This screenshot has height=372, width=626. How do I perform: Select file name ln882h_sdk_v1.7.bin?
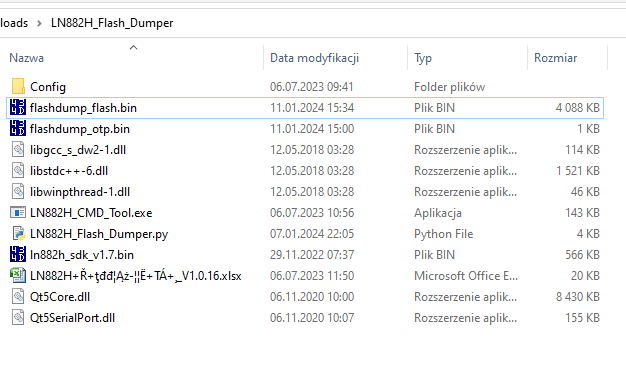coord(82,255)
